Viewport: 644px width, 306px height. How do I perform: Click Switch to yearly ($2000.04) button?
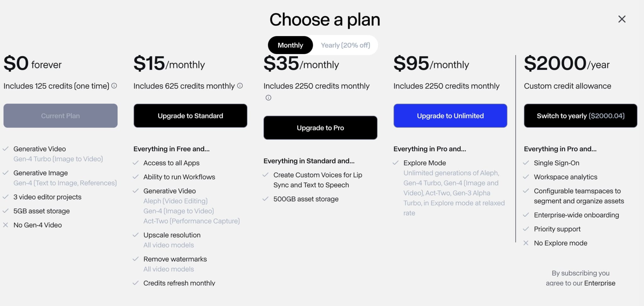(580, 116)
